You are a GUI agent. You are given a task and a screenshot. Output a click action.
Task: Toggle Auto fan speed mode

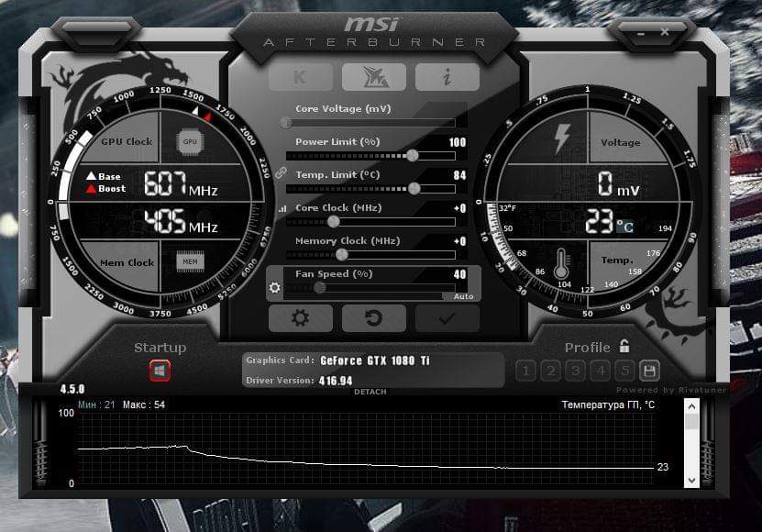(x=463, y=296)
